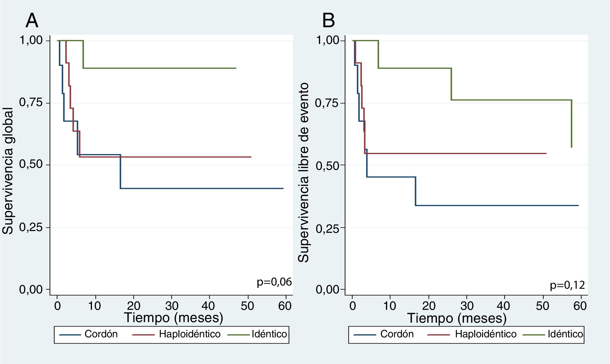This screenshot has height=364, width=610.
Task: Click the p=0,12 annotation in panel B
Action: point(567,285)
